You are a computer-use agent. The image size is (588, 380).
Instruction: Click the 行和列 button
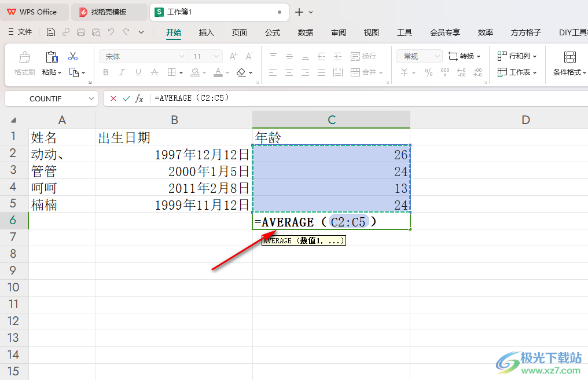pyautogui.click(x=517, y=56)
